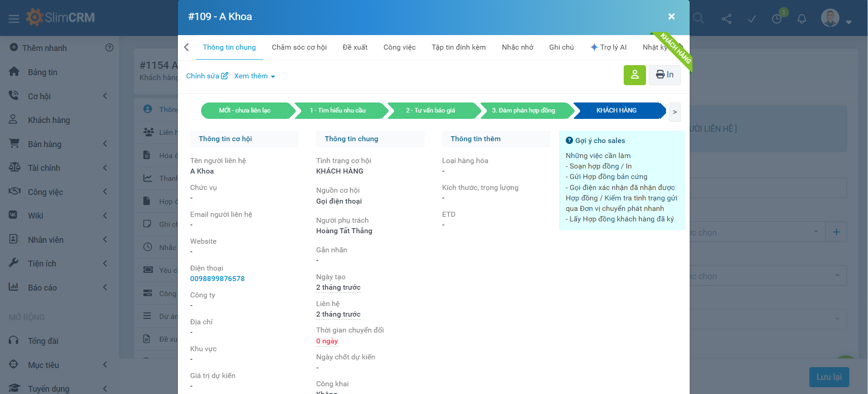
Task: Open the clock timer icon in header
Action: pos(777,19)
